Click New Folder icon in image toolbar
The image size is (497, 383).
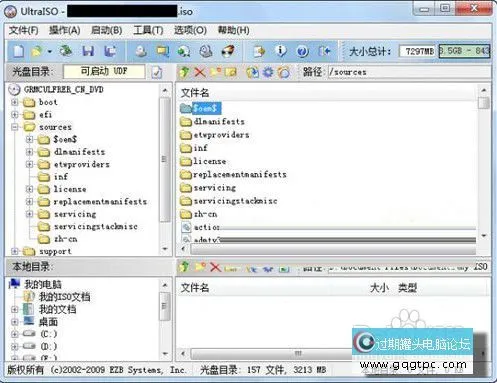tap(215, 72)
